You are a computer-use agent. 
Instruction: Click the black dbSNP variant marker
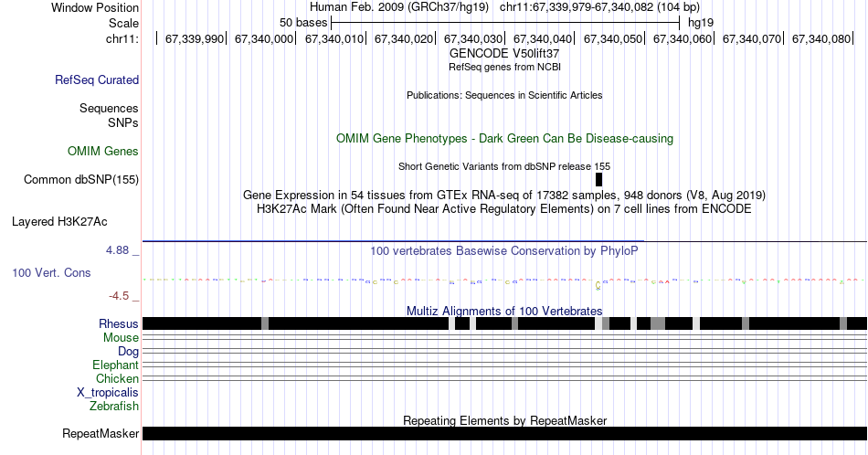(x=598, y=179)
